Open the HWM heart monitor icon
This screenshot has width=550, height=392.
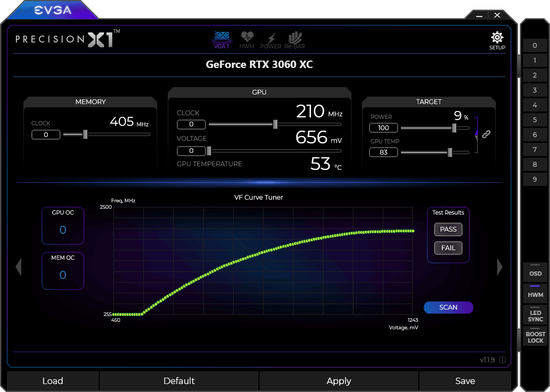click(247, 40)
